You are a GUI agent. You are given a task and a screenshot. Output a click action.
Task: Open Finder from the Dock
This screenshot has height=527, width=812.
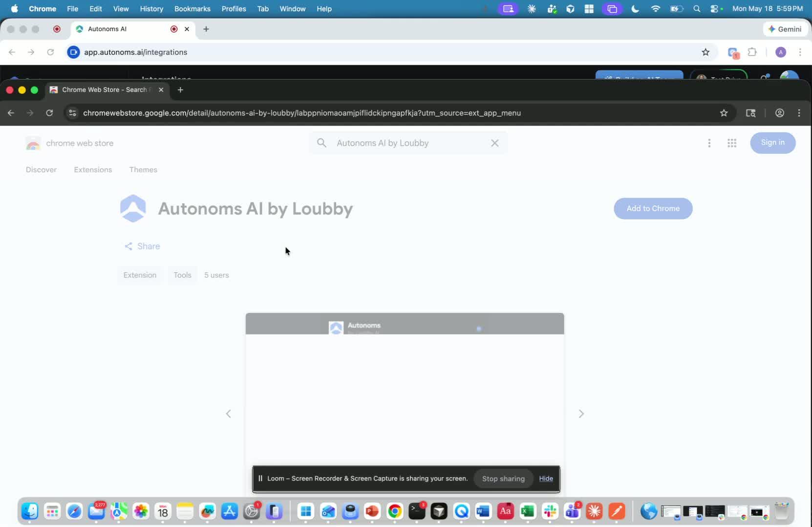[x=30, y=511]
